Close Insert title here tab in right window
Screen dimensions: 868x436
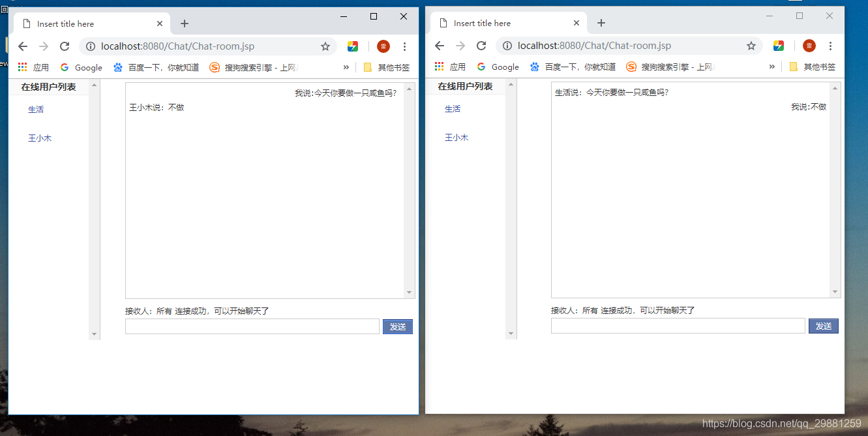(x=576, y=23)
